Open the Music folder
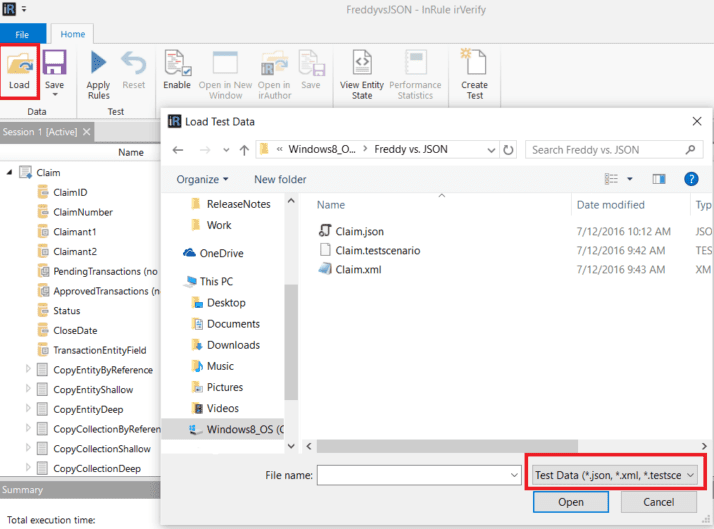 tap(213, 366)
